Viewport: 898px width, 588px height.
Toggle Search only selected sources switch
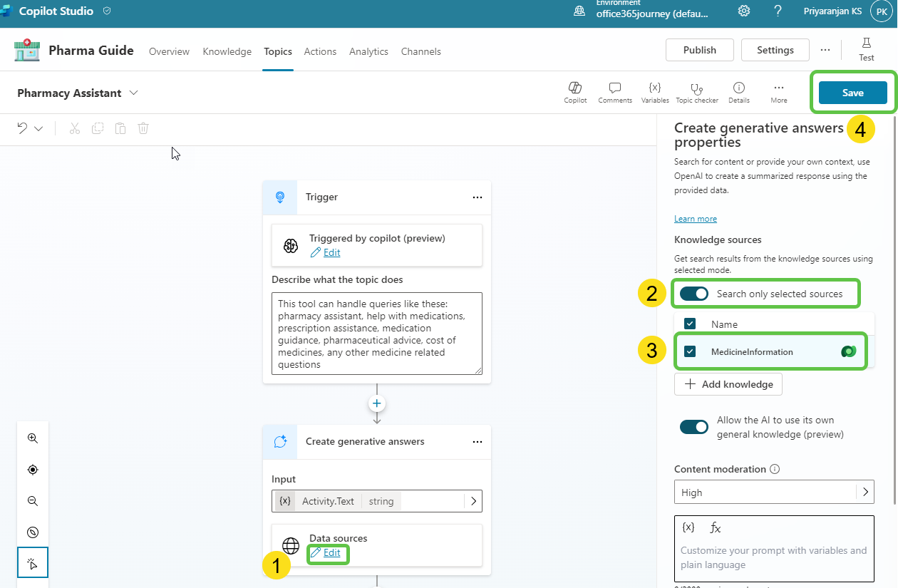pyautogui.click(x=693, y=294)
